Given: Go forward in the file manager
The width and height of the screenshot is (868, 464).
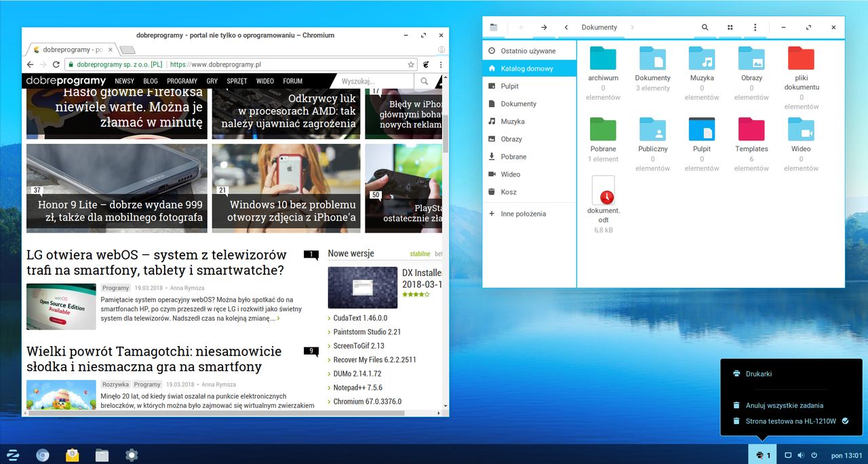Looking at the screenshot, I should [544, 27].
